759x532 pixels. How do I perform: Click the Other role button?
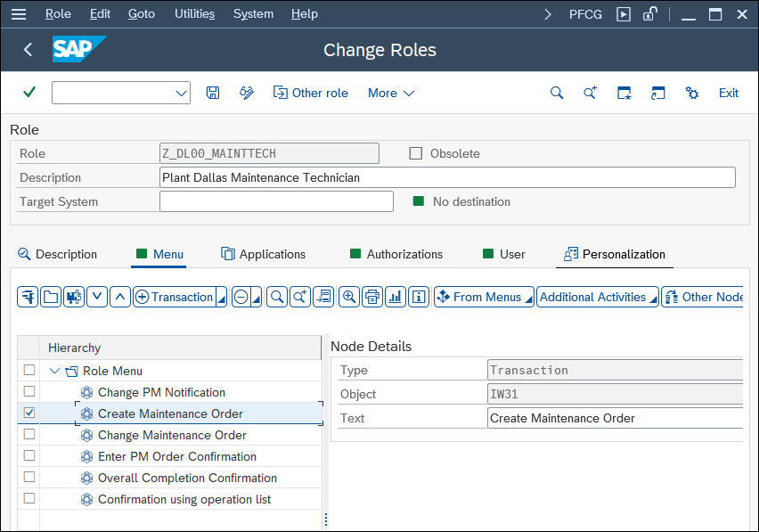311,93
